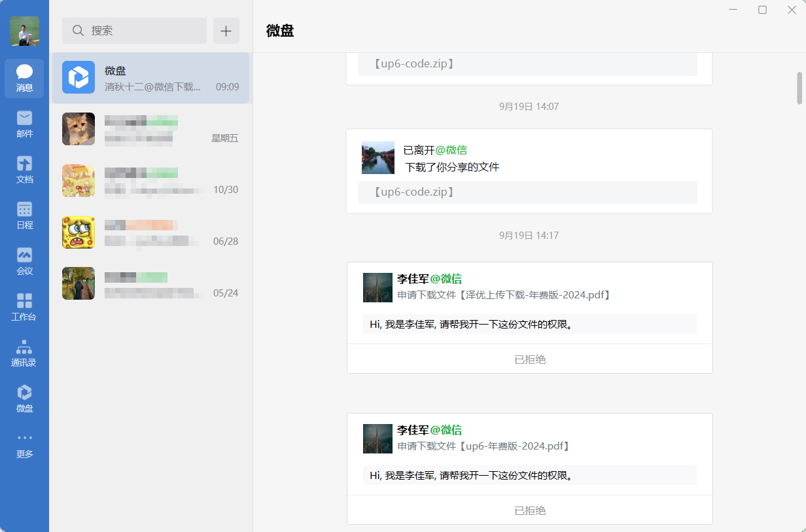Screen dimensions: 806x532
Task: Open the chat dated 05/24
Action: 150,283
